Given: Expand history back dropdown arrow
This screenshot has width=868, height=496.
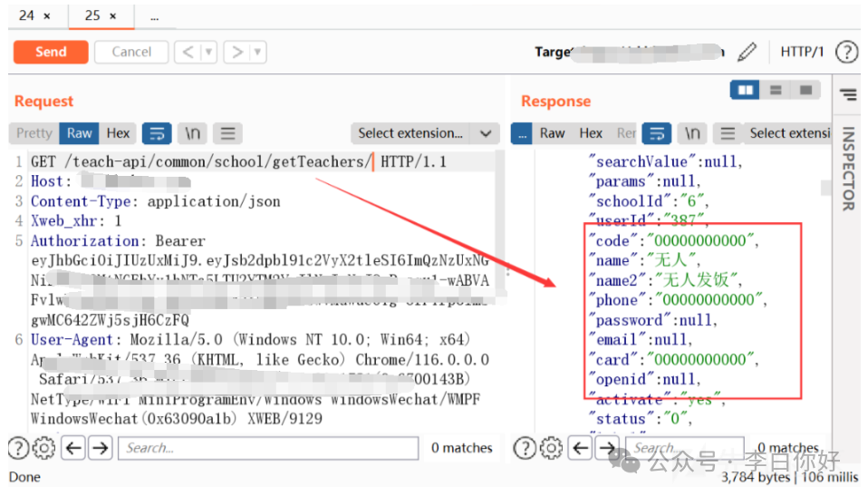Looking at the screenshot, I should 208,52.
